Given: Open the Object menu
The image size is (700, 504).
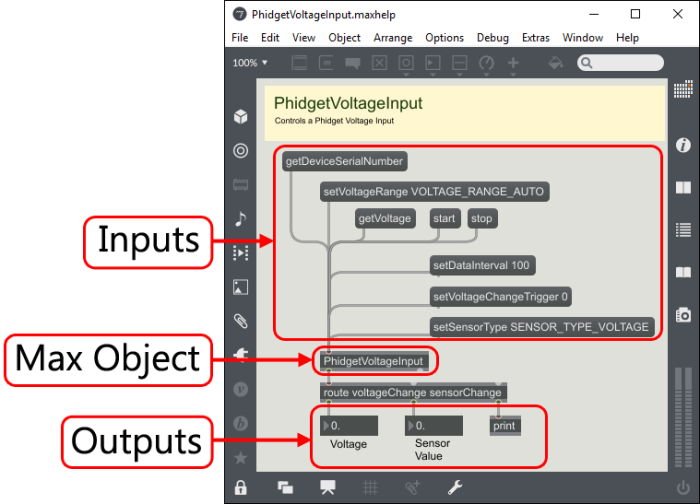Looking at the screenshot, I should pyautogui.click(x=344, y=38).
